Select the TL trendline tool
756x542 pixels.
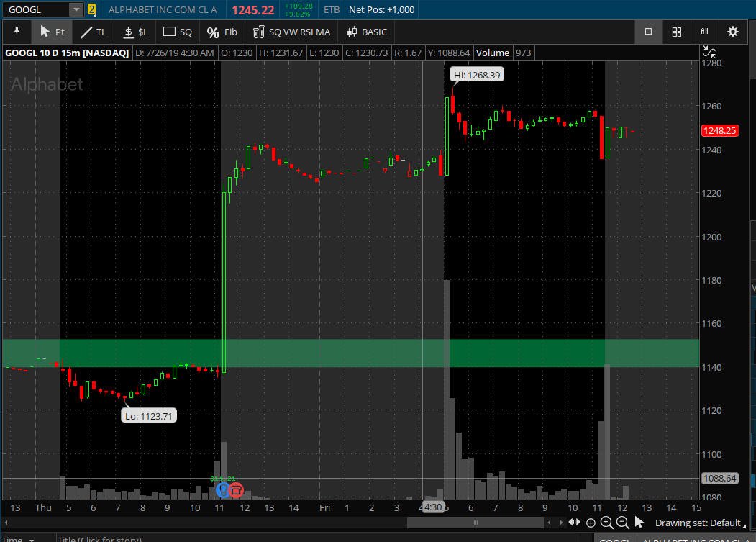click(x=93, y=32)
